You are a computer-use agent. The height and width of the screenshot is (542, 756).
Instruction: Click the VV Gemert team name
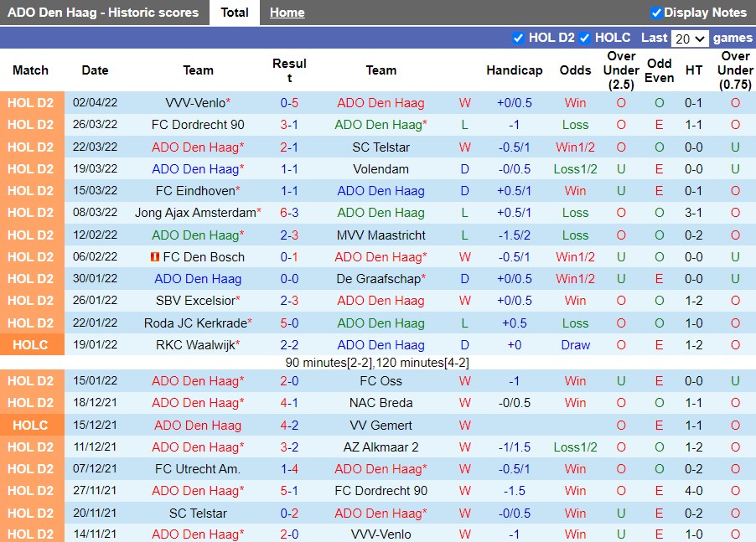pyautogui.click(x=381, y=425)
